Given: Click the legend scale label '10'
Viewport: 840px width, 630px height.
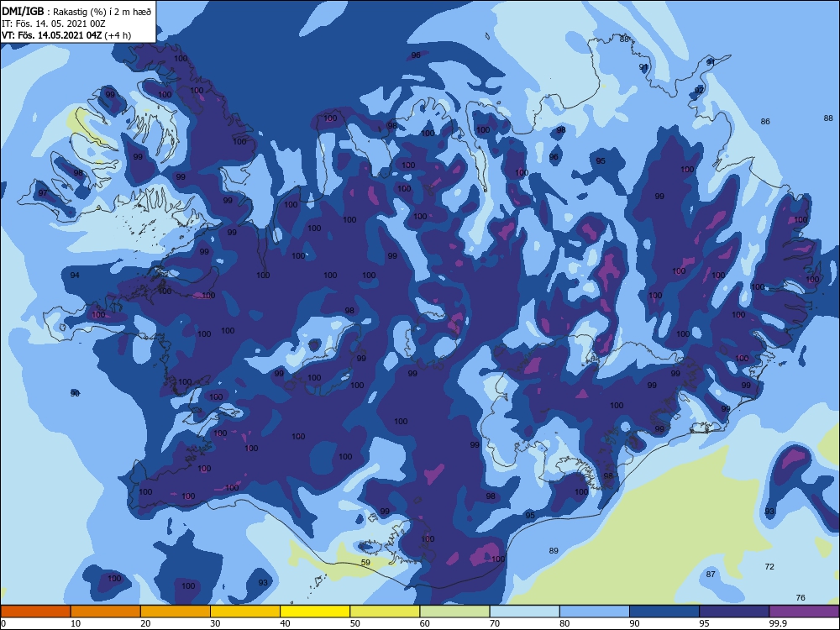Looking at the screenshot, I should (76, 623).
